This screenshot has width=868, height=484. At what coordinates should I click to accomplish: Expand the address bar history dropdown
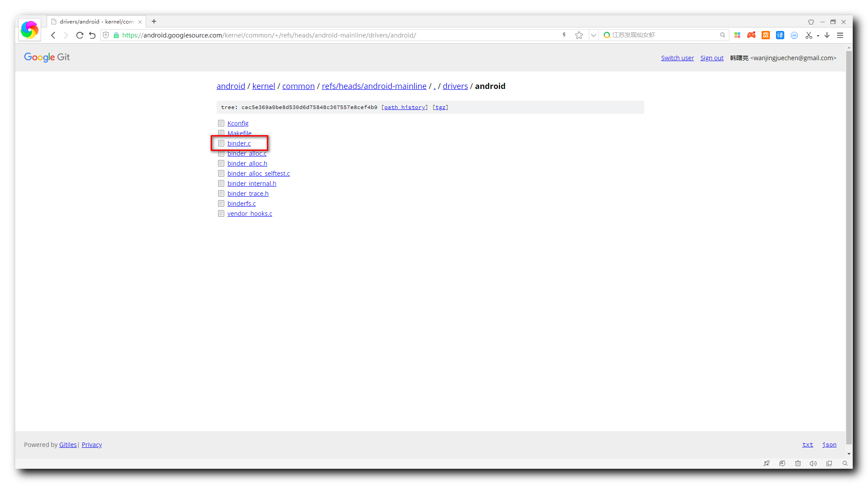point(594,35)
